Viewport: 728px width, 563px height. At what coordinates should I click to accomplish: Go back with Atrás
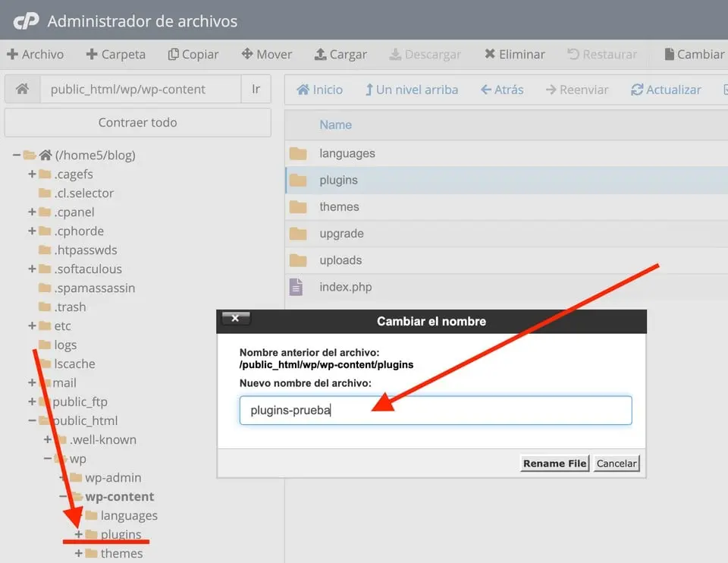point(502,90)
